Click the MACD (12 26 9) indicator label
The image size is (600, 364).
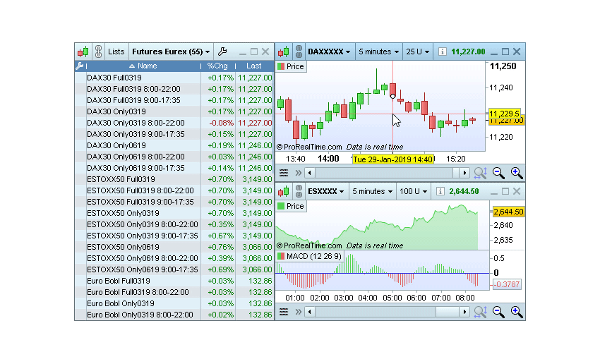(310, 256)
